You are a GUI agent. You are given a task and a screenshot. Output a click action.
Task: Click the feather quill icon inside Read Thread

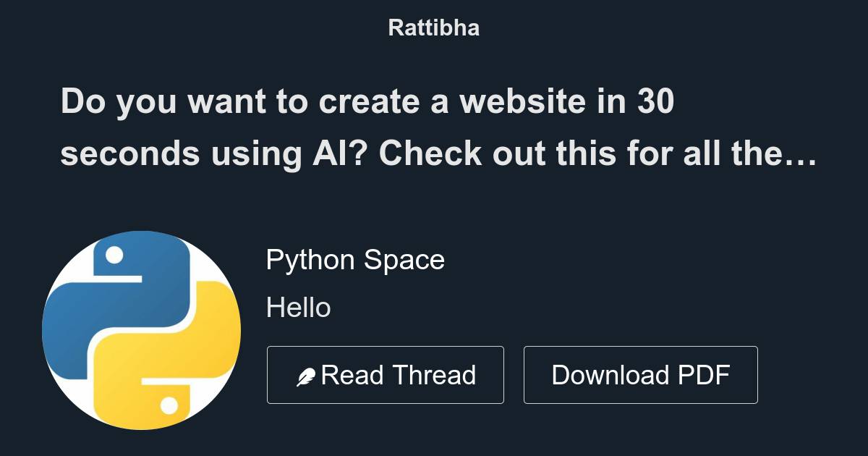[x=307, y=374]
